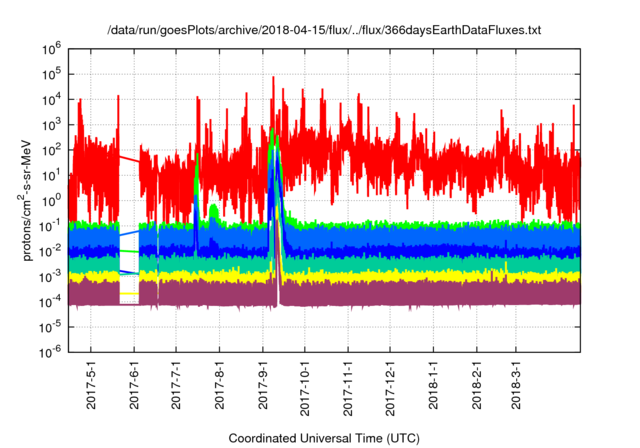This screenshot has width=640, height=448.
Task: Click the y-axis tick label 10^5
Action: (x=51, y=74)
